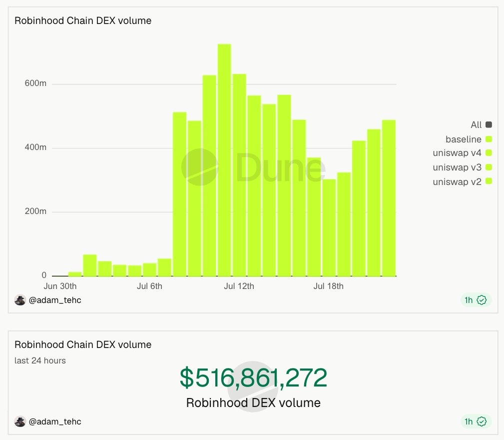
Task: Click the bar chart title 'Robinhood Chain DEX volume'
Action: pos(83,20)
